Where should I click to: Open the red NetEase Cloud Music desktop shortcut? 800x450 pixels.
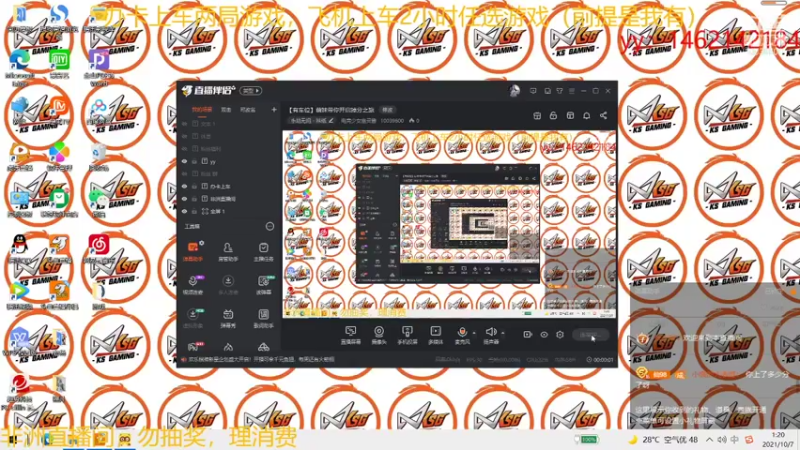99,248
